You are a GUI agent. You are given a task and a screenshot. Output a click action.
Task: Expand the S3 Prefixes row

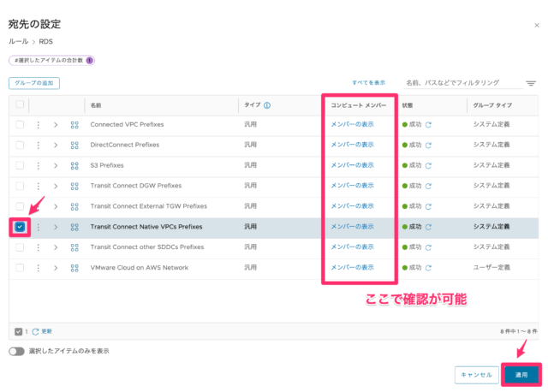(x=56, y=165)
